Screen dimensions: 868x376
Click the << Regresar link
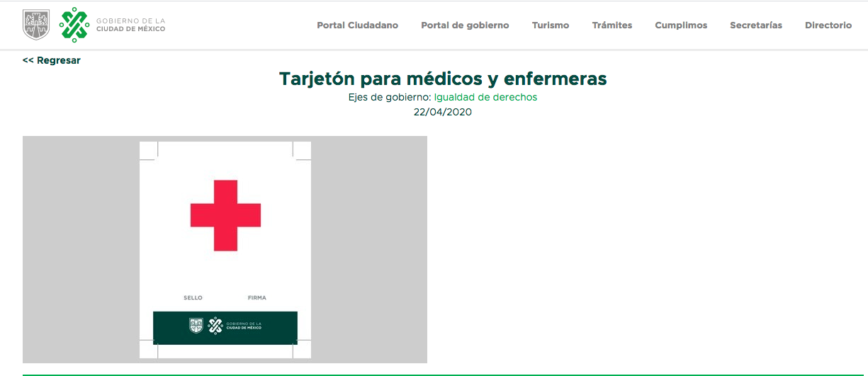[52, 61]
